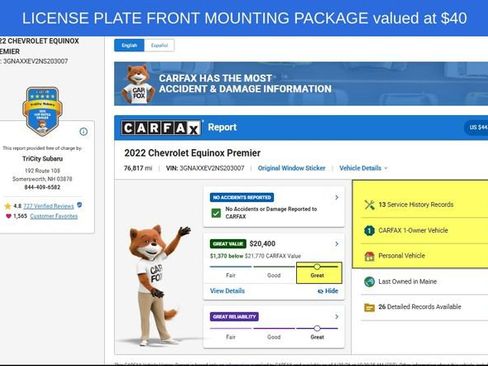This screenshot has width=488, height=366.
Task: Expand No Accidents Reported card chevron
Action: click(x=337, y=197)
